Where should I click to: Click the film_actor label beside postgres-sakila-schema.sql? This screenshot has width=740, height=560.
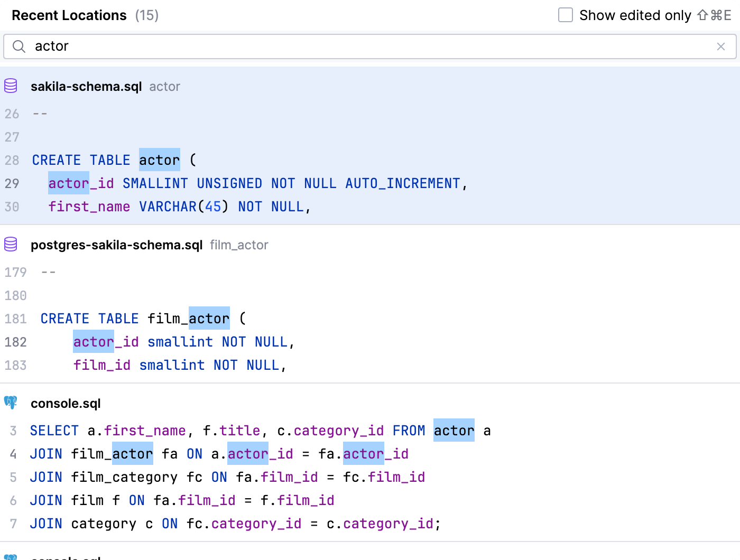(x=239, y=245)
